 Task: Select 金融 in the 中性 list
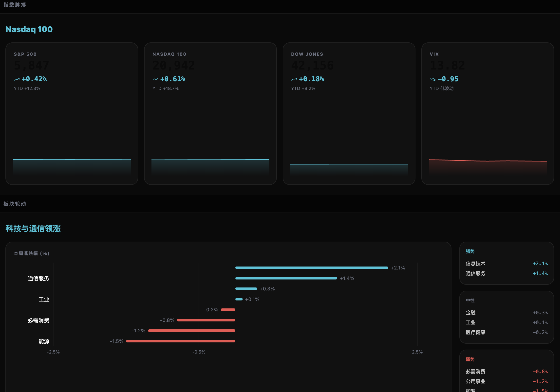click(x=471, y=313)
